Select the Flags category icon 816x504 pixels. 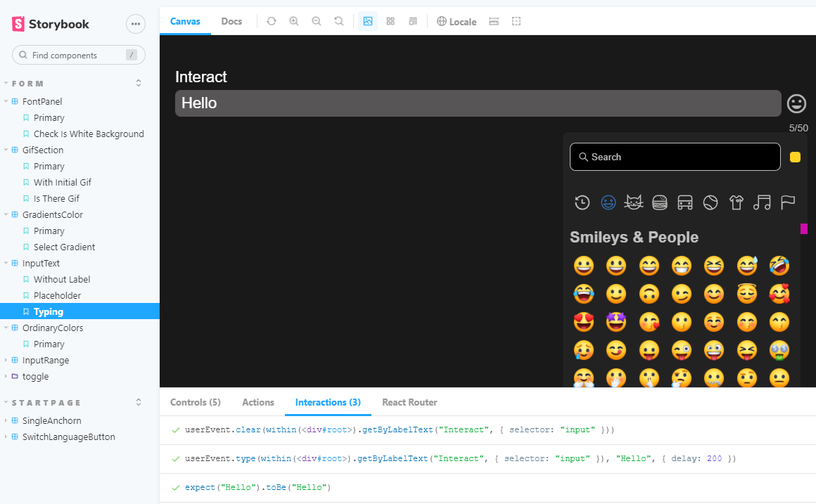(788, 202)
